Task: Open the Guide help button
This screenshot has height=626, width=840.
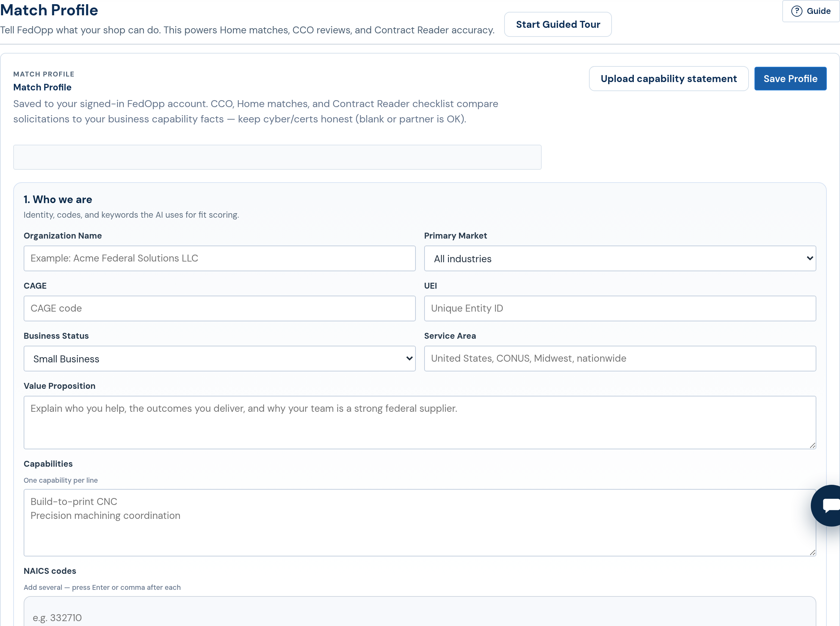Action: pos(811,11)
